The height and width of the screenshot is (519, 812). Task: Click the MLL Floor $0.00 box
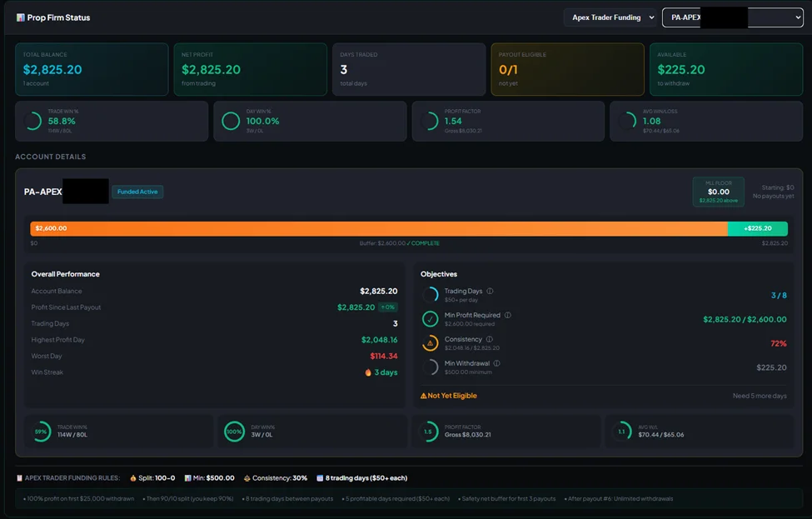tap(718, 192)
